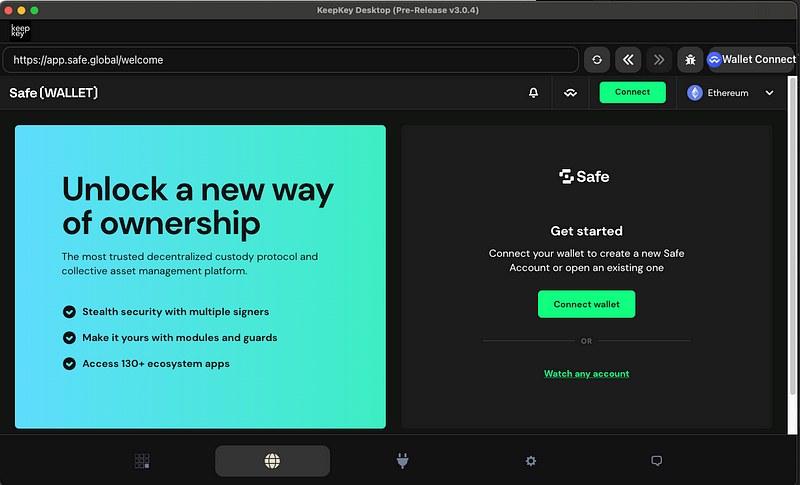Click checkmark next to Make it yours item

click(69, 338)
